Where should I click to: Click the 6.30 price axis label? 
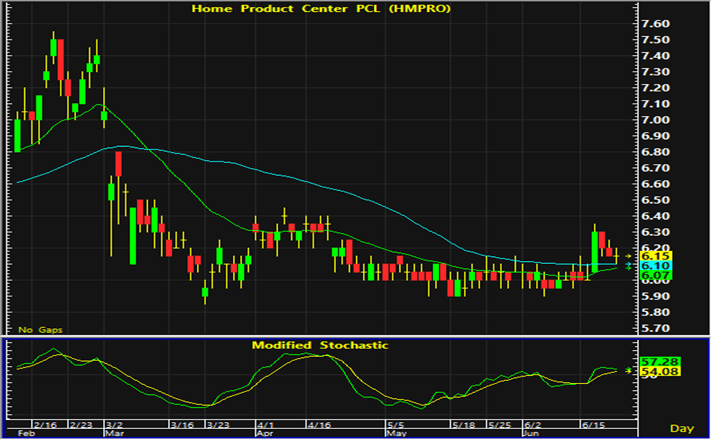[655, 232]
